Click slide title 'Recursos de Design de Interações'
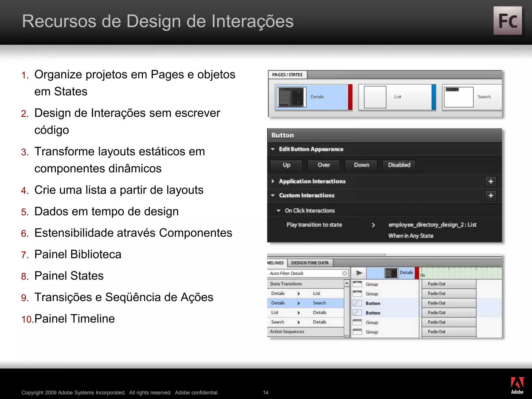Screen dimensions: 532x399 [158, 21]
